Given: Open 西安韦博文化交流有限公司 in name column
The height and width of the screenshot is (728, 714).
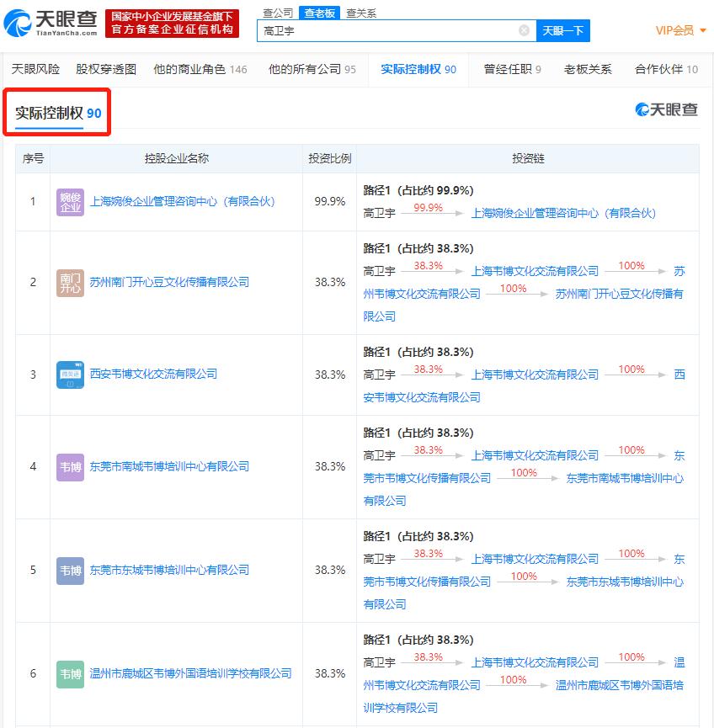Looking at the screenshot, I should pos(153,375).
